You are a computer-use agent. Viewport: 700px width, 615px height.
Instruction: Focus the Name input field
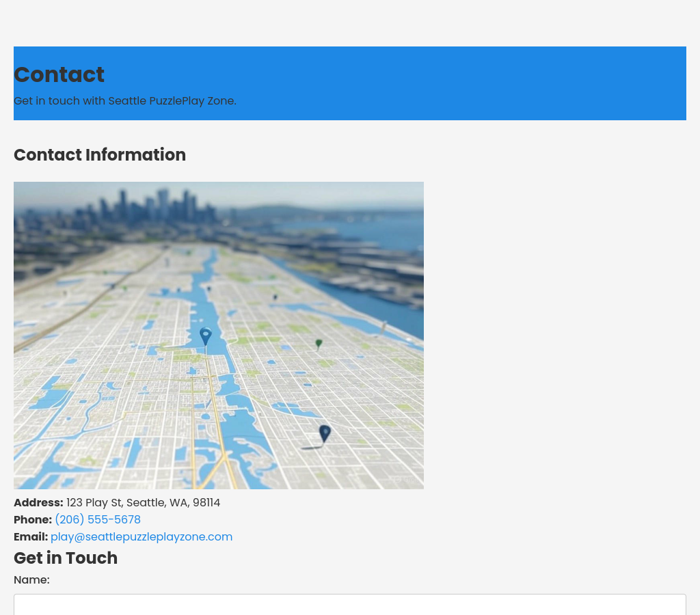pyautogui.click(x=350, y=605)
